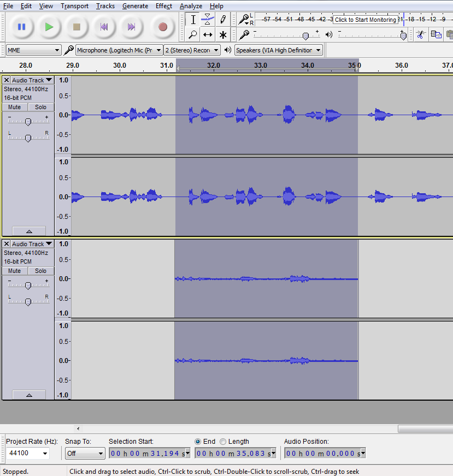Adjust the second track's gain slider
The width and height of the screenshot is (453, 476).
pyautogui.click(x=28, y=285)
